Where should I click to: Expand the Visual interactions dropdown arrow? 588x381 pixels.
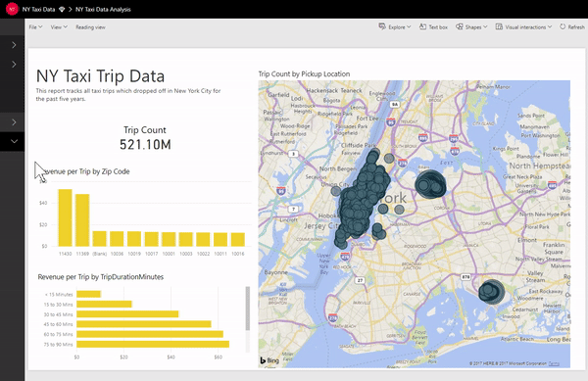[x=550, y=27]
